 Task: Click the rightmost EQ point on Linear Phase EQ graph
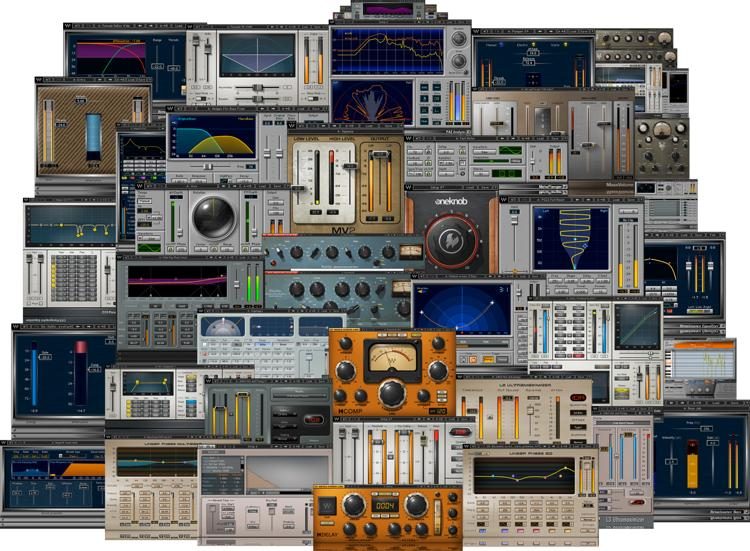click(567, 468)
